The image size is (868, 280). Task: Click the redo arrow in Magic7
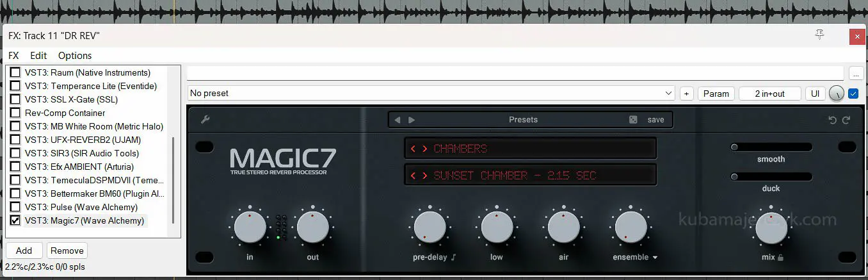(x=846, y=120)
